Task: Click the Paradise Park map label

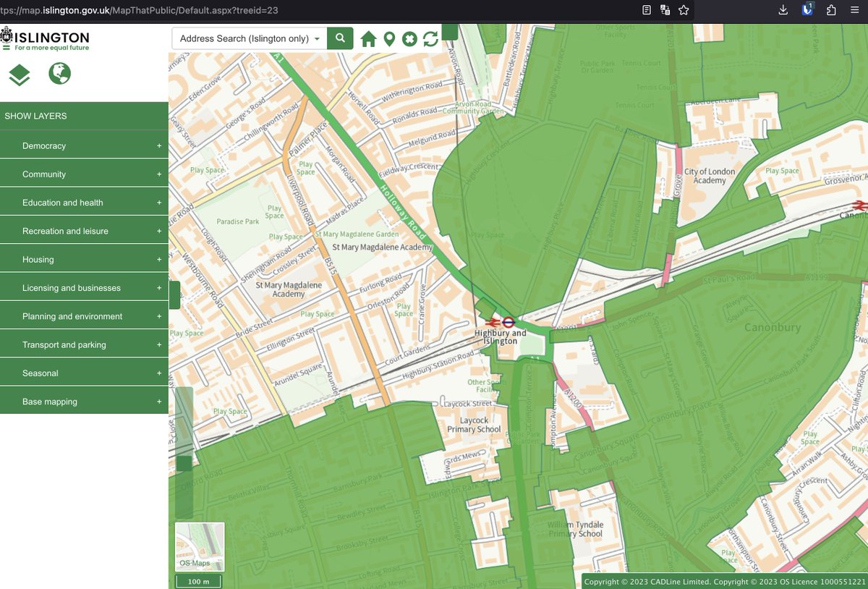Action: tap(238, 221)
